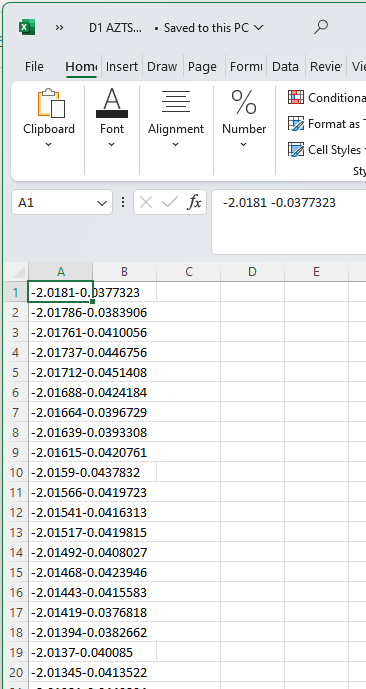Click cell with -2.0137-0.040085
366x689 pixels.
(61, 653)
